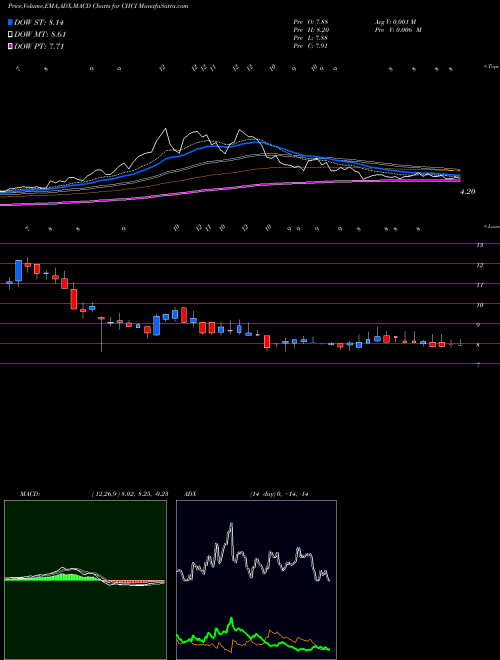Select the 'DOW ST: 8.14' legend label
500x660 pixels.
point(39,23)
